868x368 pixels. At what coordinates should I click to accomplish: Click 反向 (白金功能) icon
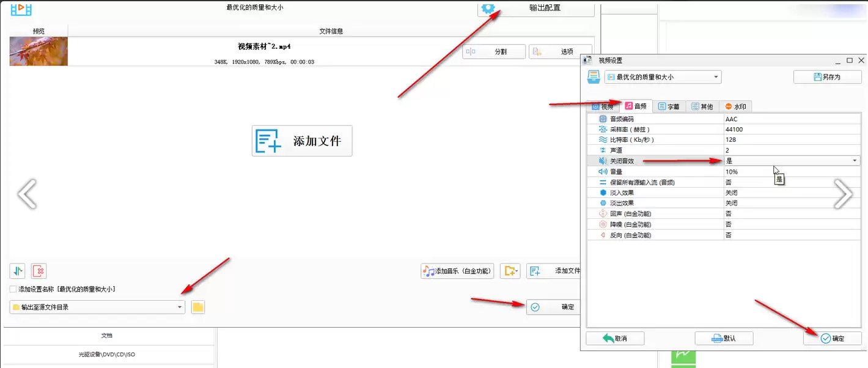[x=603, y=235]
